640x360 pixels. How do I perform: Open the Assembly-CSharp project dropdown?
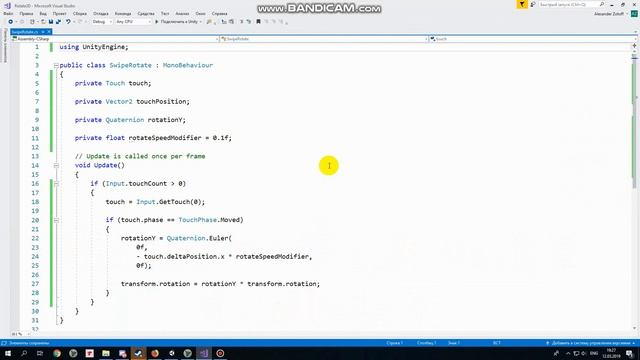tap(115, 39)
